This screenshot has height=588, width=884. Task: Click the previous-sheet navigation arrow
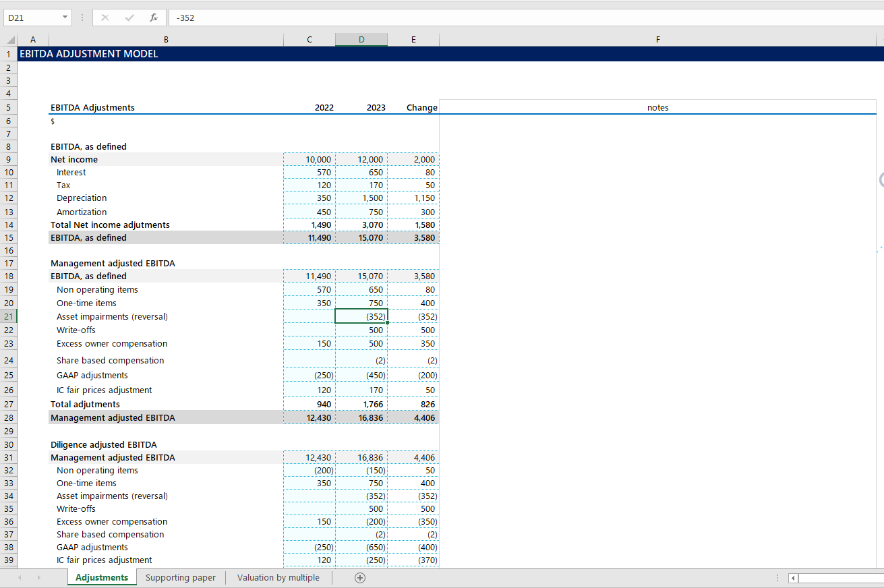(x=19, y=577)
